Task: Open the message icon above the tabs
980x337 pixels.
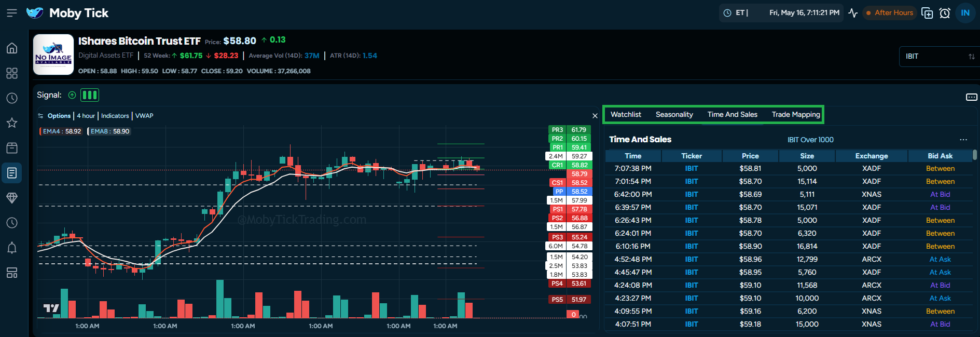Action: pos(972,97)
